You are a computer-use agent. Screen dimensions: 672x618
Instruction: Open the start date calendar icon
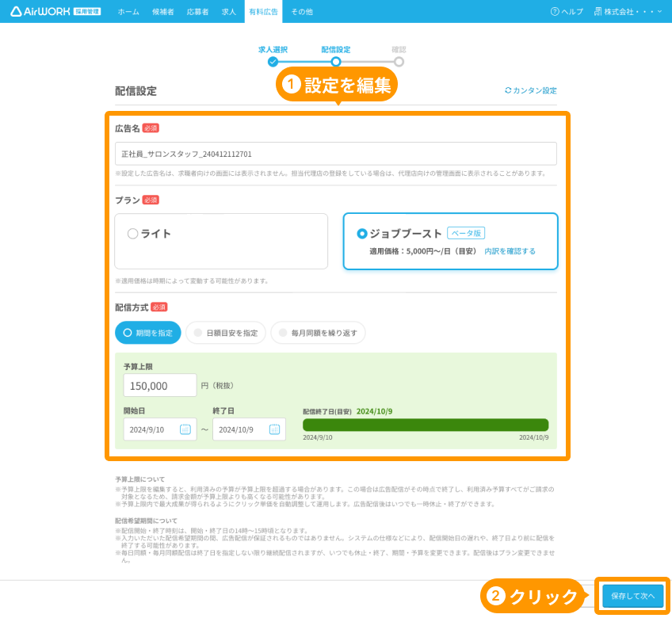coord(185,429)
